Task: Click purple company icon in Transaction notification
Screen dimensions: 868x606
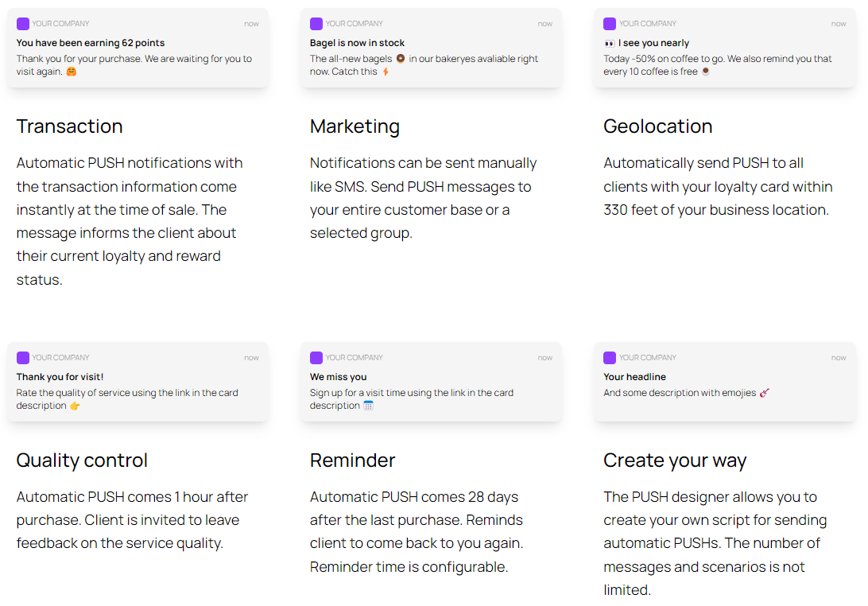Action: click(x=23, y=24)
